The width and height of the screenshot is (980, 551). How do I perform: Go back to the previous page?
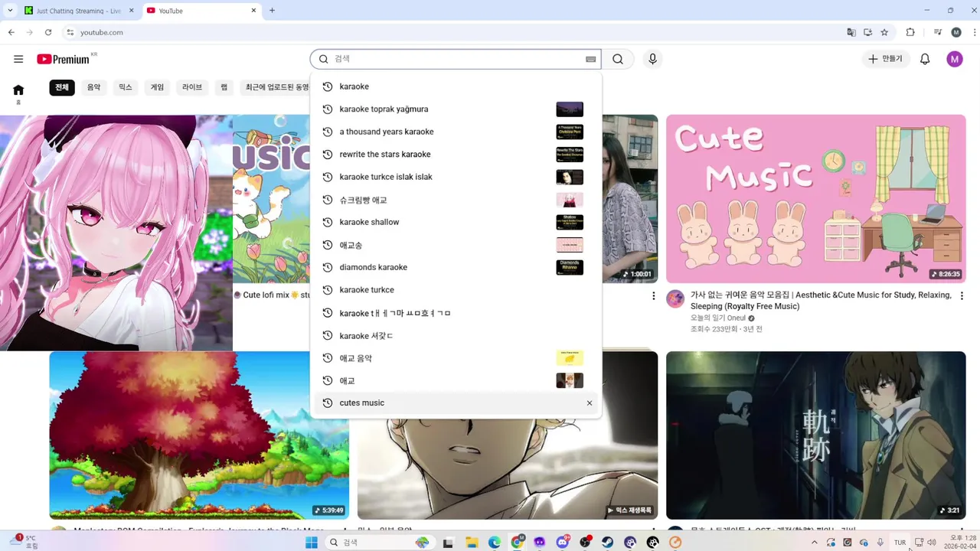point(11,32)
